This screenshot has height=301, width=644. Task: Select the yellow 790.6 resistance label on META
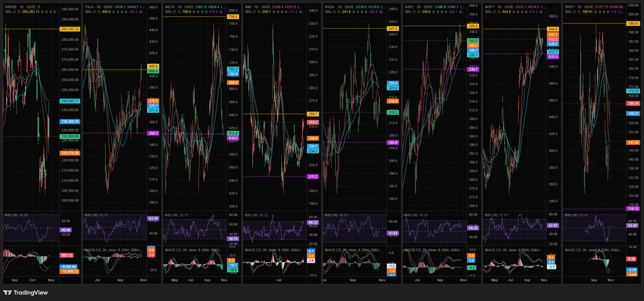tap(233, 17)
